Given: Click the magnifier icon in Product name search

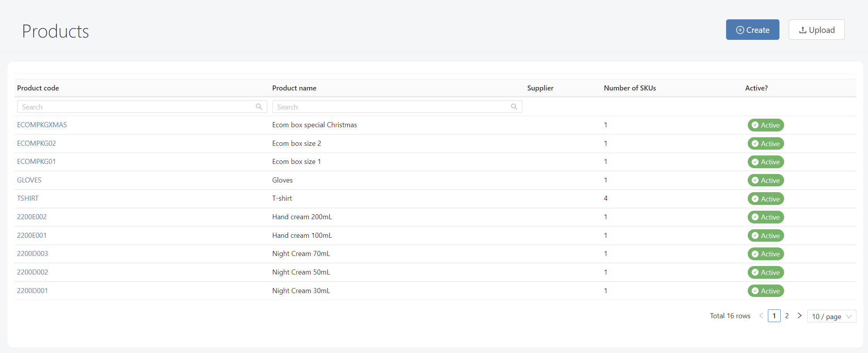Looking at the screenshot, I should (x=514, y=106).
